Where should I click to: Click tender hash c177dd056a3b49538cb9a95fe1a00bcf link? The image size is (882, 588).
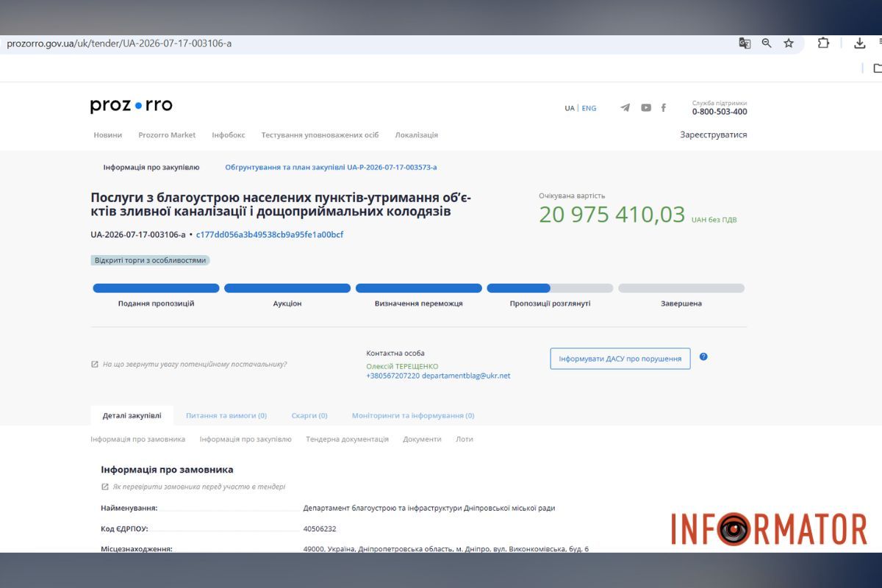pyautogui.click(x=270, y=234)
